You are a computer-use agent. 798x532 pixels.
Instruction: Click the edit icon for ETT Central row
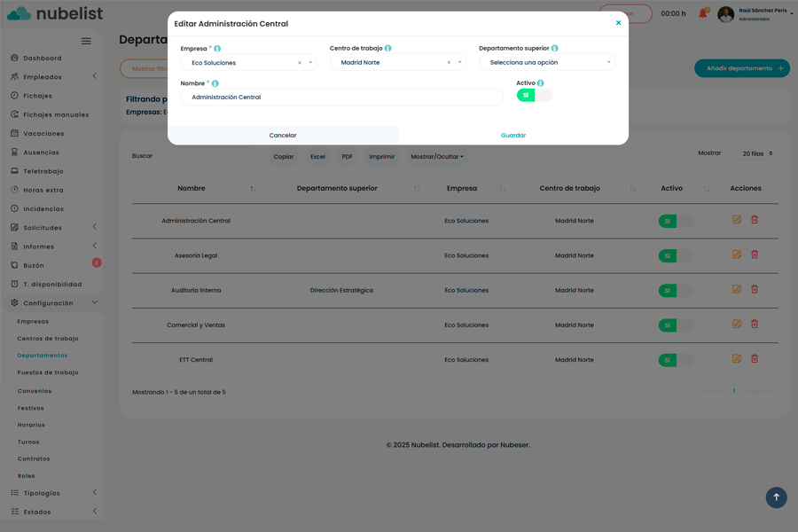pyautogui.click(x=737, y=359)
